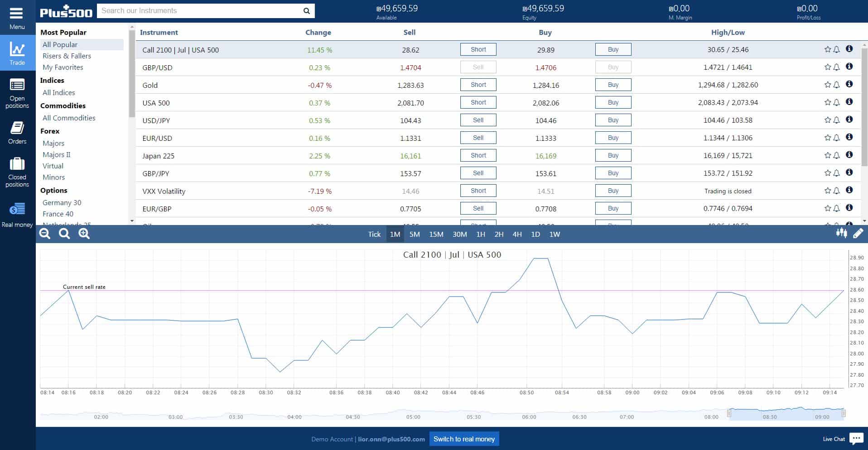Select the 15M chart interval
Viewport: 868px width, 450px height.
coord(436,234)
